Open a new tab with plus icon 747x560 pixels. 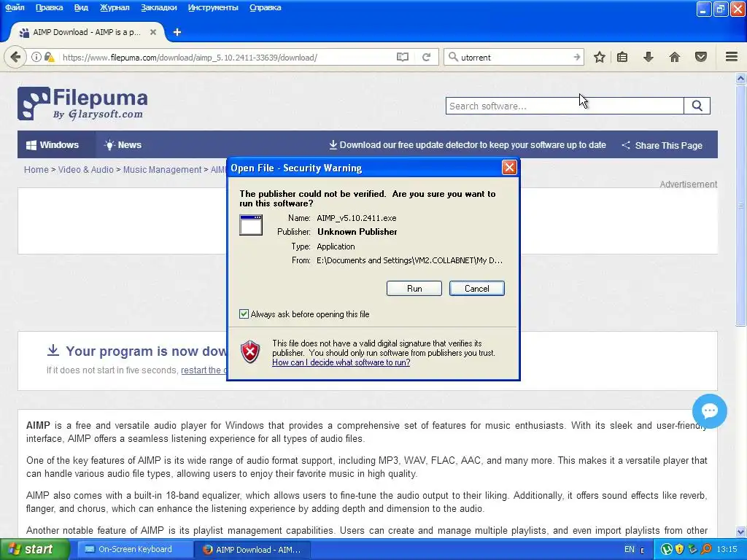177,32
